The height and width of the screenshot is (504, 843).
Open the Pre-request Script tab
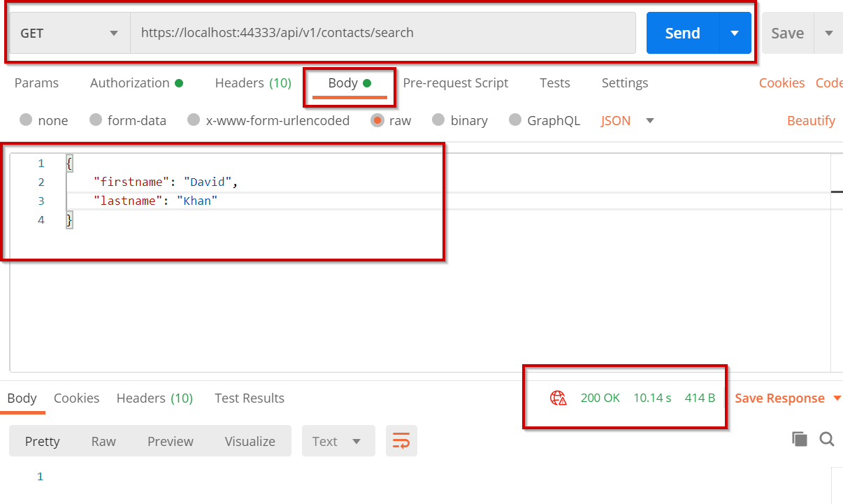[x=456, y=82]
